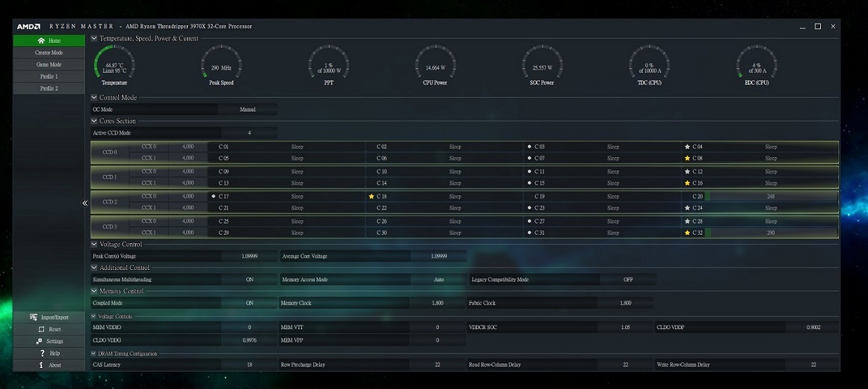This screenshot has height=389, width=868.
Task: Click the EDC (CPU) gauge
Action: click(x=757, y=65)
